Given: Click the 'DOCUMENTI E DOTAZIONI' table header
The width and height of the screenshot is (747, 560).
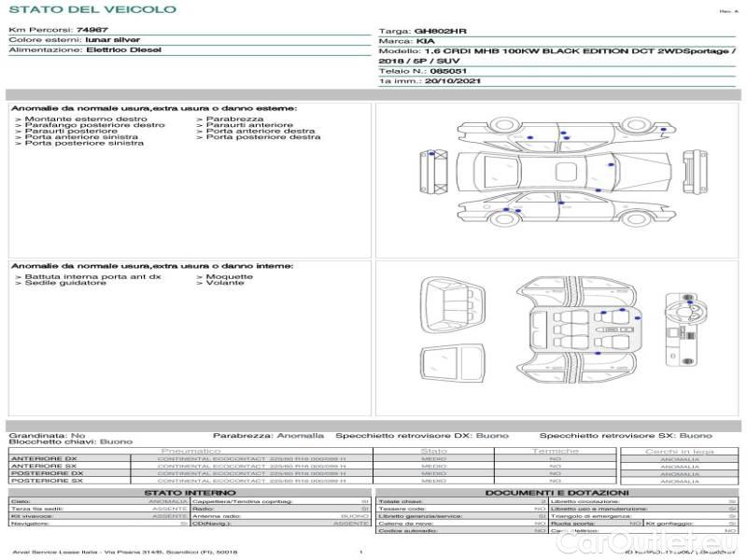Looking at the screenshot, I should coord(557,493).
